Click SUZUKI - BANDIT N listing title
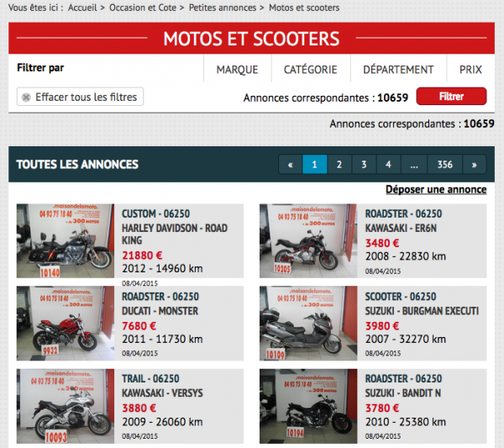 click(402, 393)
